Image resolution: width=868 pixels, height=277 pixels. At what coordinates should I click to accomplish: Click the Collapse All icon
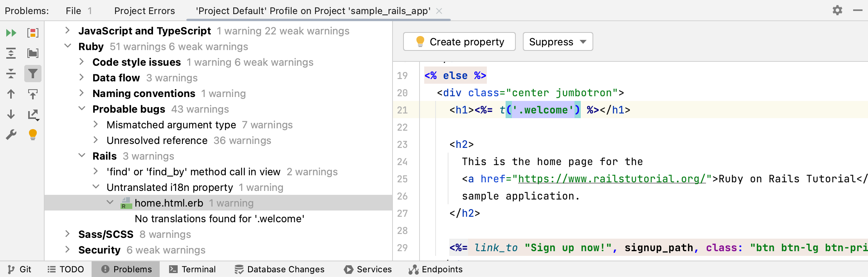pos(11,74)
